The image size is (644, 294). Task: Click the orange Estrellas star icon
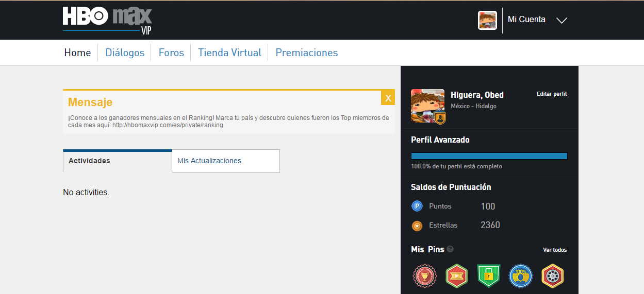417,226
